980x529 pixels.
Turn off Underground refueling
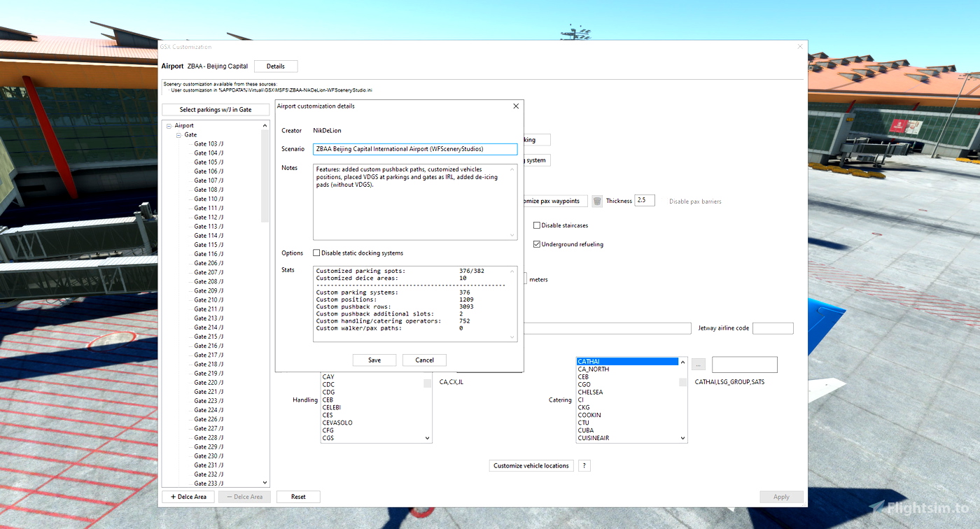pos(537,244)
